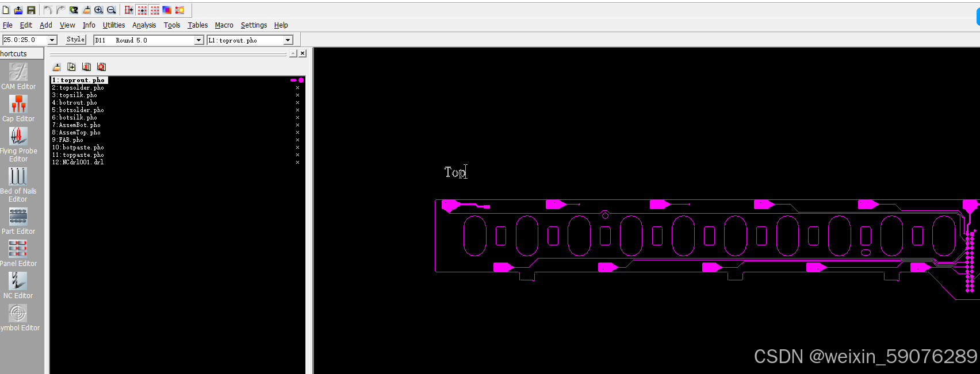980x374 pixels.
Task: Create a new file with New icon
Action: pos(6,10)
